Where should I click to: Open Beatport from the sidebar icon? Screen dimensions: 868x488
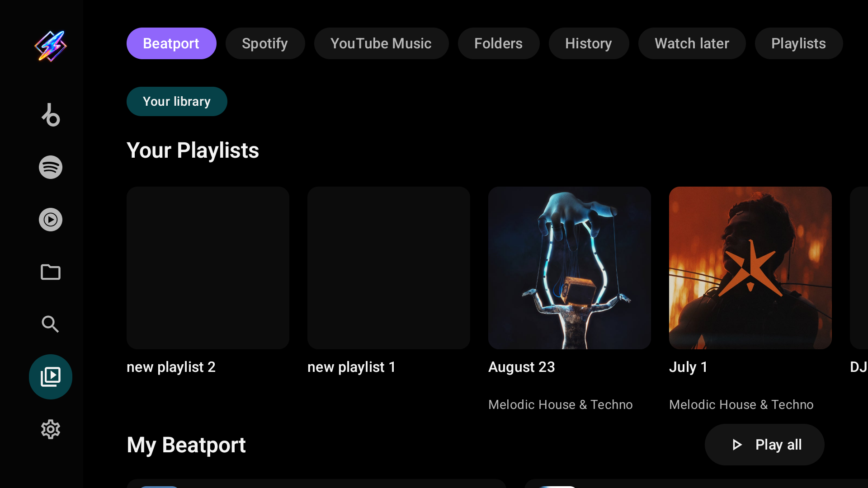point(51,115)
